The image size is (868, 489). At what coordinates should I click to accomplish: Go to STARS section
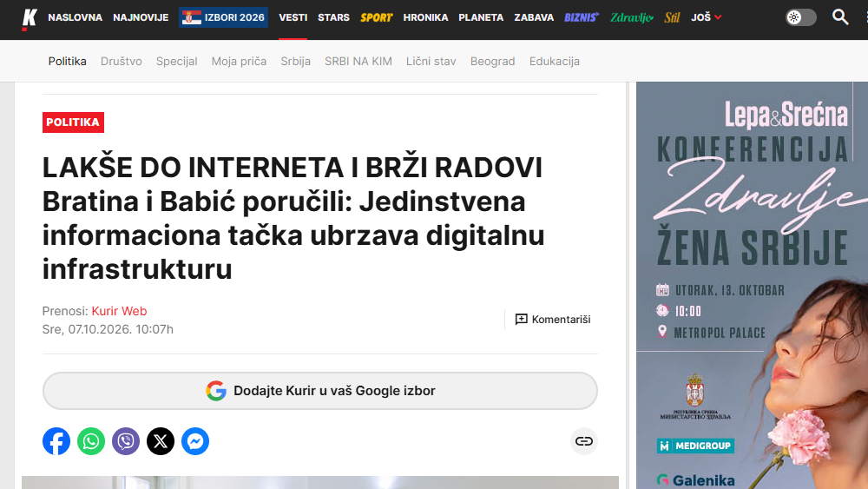click(x=334, y=17)
